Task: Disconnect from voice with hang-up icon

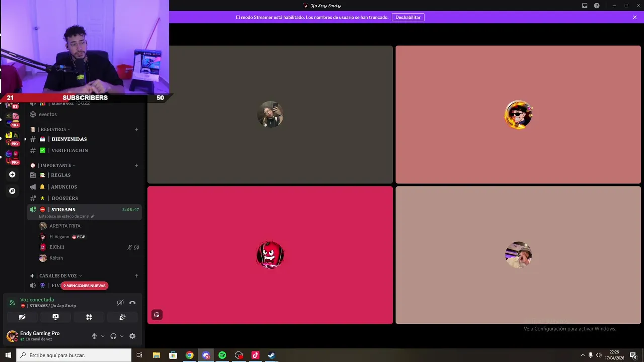Action: [x=132, y=302]
